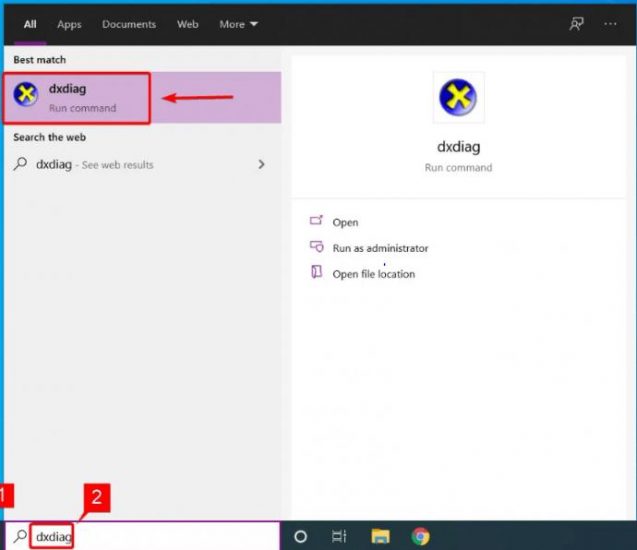Image resolution: width=637 pixels, height=550 pixels.
Task: Open the three-dot options menu
Action: tap(610, 24)
